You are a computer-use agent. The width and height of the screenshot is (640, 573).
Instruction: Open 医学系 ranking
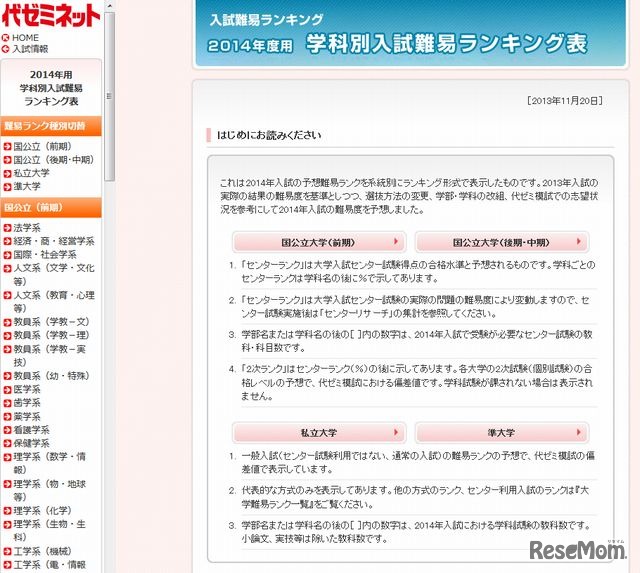27,389
